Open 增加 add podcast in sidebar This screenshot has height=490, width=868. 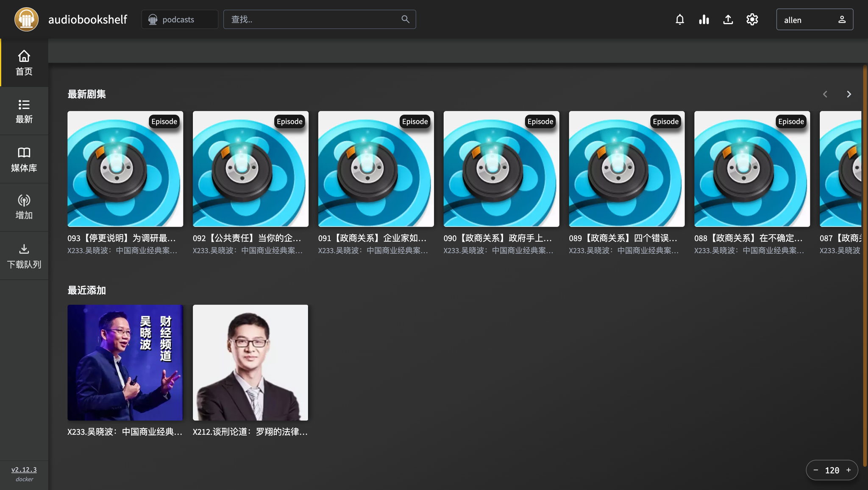(24, 207)
